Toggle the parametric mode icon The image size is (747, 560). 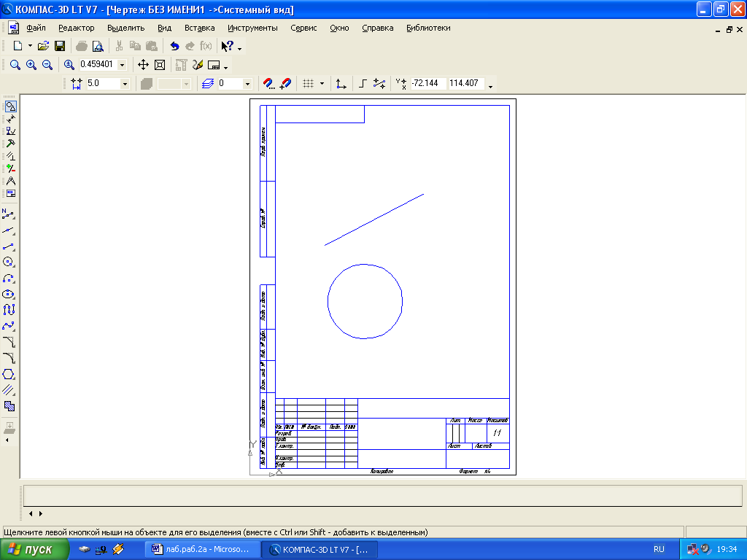[379, 84]
